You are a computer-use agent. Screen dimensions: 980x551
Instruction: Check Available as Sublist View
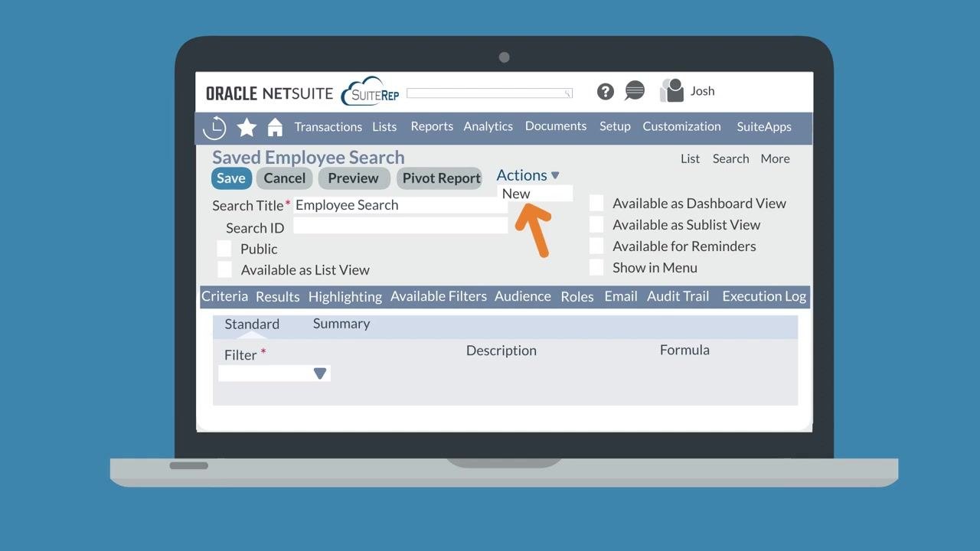(x=596, y=224)
